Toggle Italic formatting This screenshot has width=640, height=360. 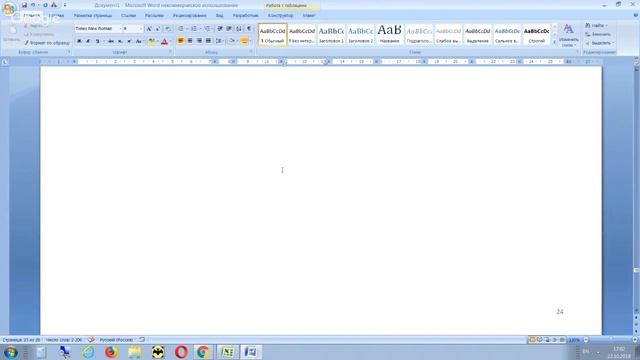88,41
